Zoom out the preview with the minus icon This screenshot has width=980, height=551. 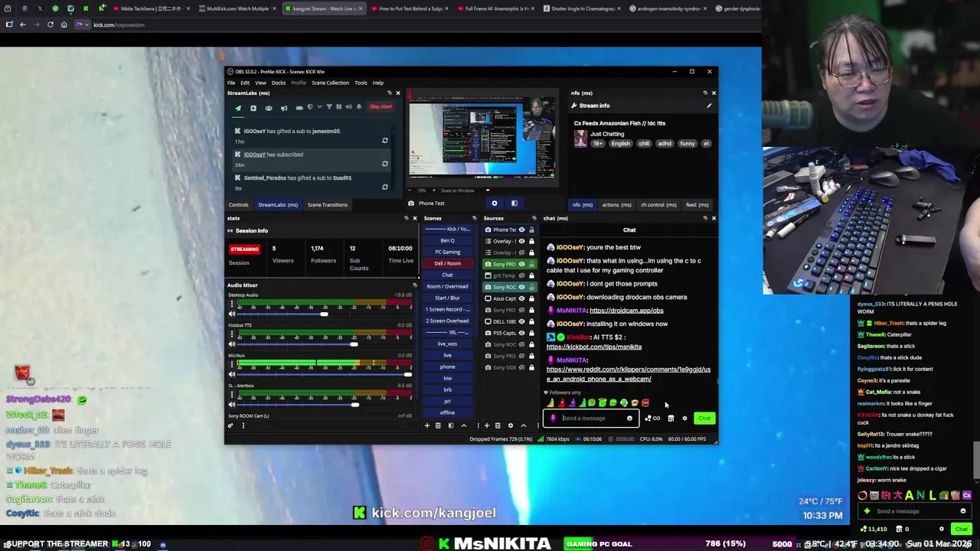pos(410,191)
